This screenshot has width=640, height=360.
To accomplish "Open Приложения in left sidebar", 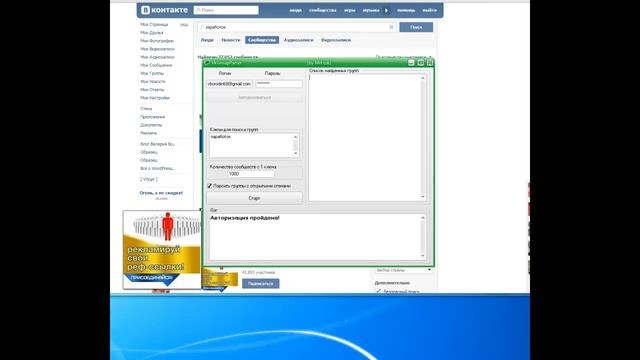I will pos(153,117).
